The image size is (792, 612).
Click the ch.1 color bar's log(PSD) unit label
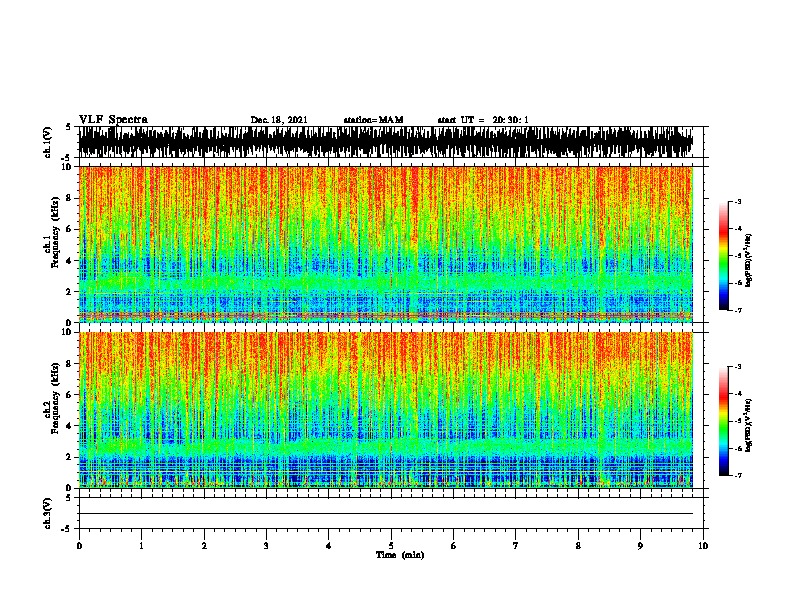click(749, 260)
